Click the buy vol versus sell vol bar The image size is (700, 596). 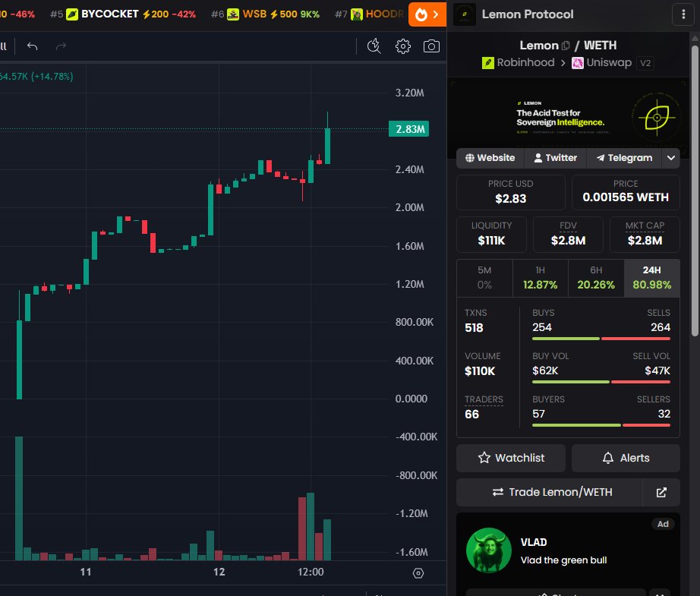tap(601, 382)
